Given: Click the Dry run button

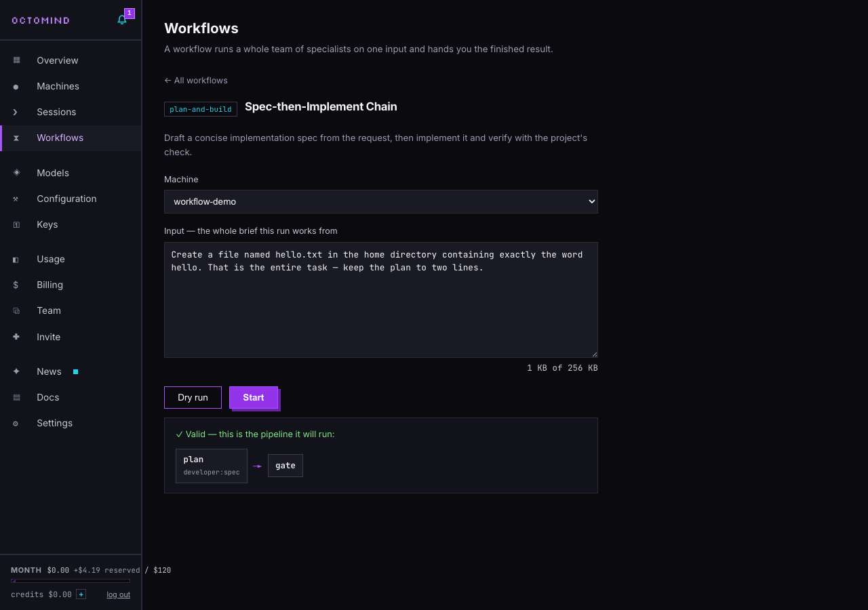Looking at the screenshot, I should point(193,397).
